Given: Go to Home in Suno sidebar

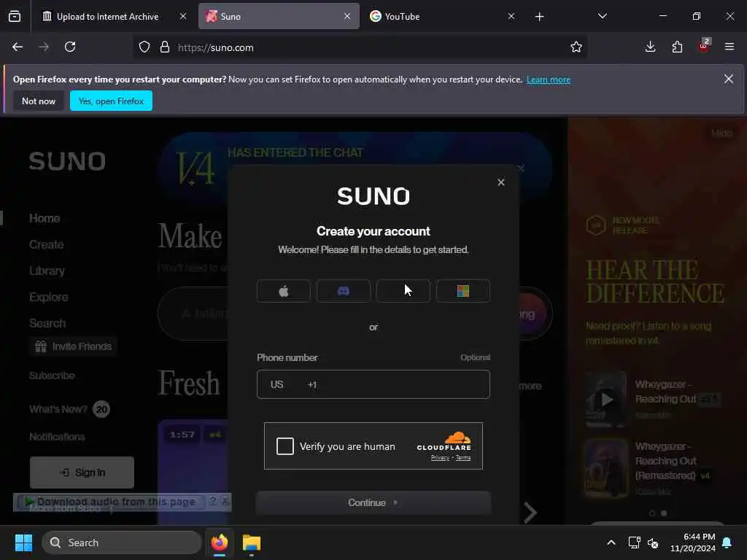Looking at the screenshot, I should 44,218.
